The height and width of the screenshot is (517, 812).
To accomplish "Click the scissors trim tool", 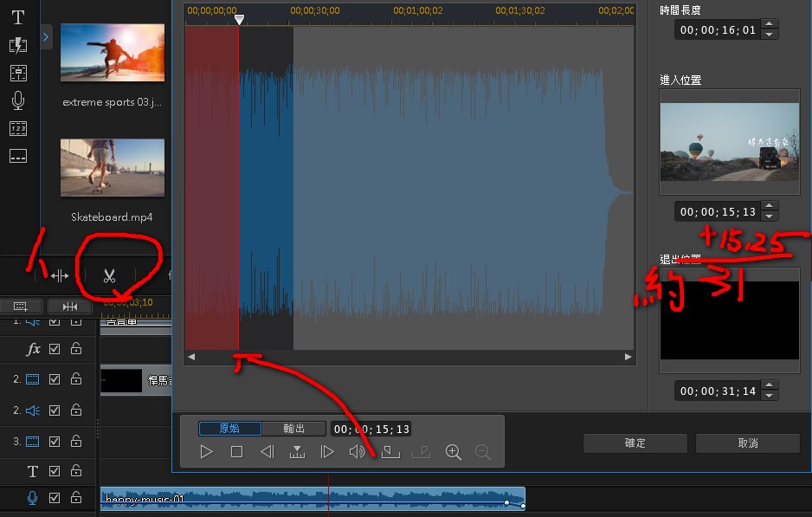I will (109, 276).
